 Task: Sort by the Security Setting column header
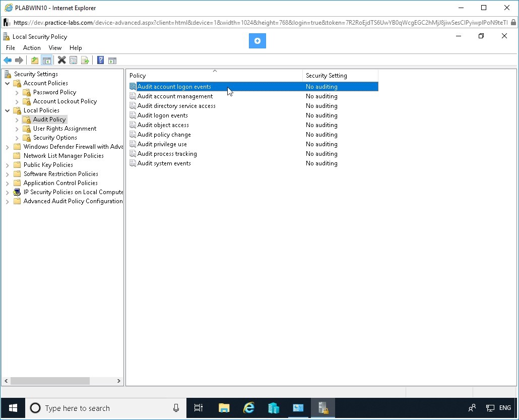[x=340, y=75]
